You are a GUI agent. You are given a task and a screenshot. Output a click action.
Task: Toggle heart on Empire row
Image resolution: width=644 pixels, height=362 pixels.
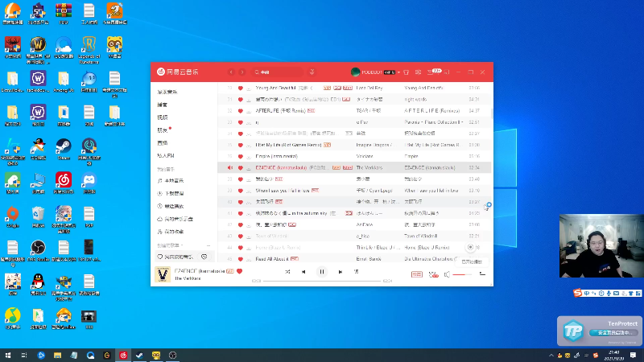pos(241,156)
